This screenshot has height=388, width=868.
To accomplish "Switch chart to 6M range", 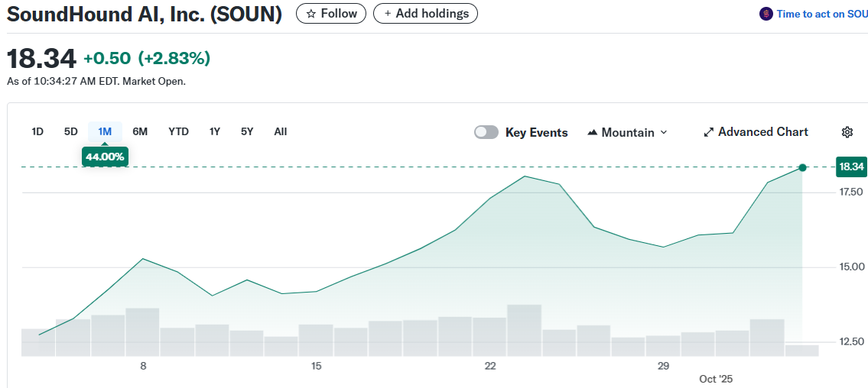I will click(140, 131).
